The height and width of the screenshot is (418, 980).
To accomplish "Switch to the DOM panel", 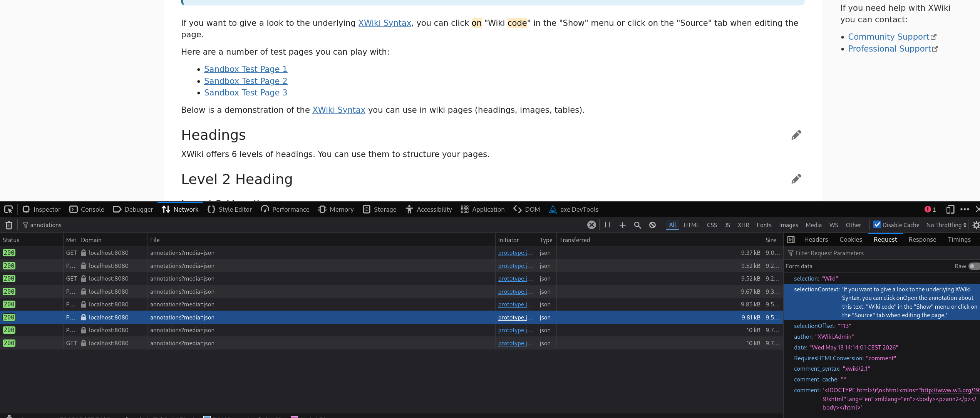I will coord(526,209).
